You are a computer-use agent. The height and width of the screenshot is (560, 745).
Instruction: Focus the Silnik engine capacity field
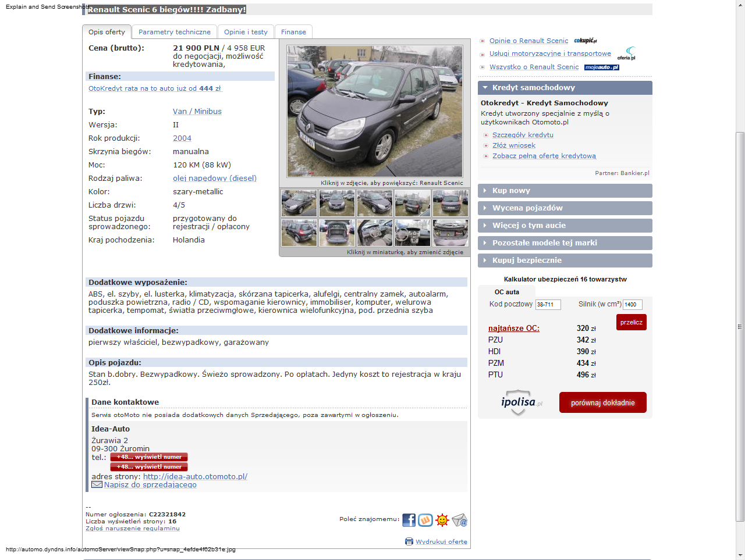633,305
